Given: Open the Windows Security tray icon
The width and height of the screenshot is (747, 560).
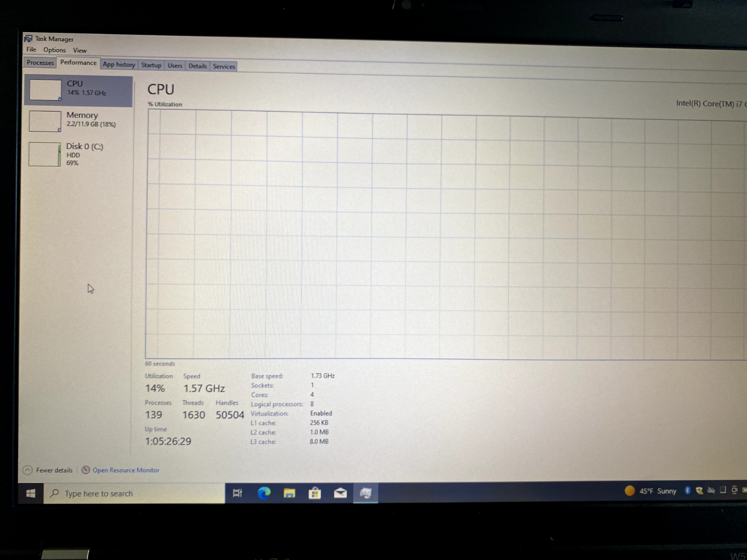Looking at the screenshot, I should click(699, 490).
